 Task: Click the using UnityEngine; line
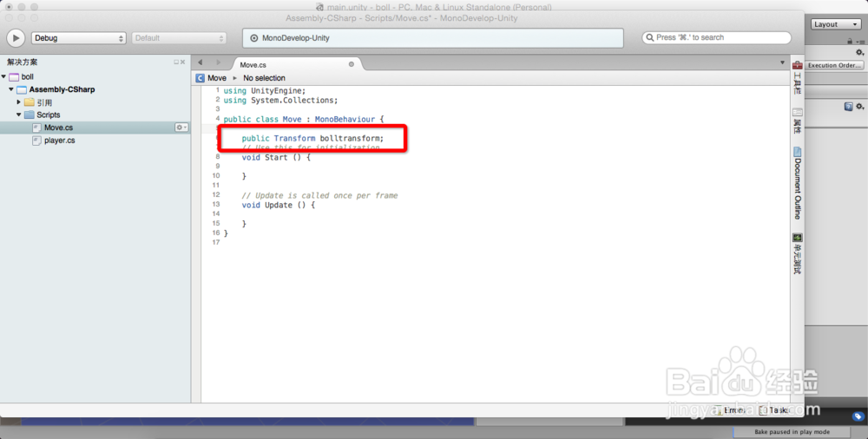click(x=264, y=91)
